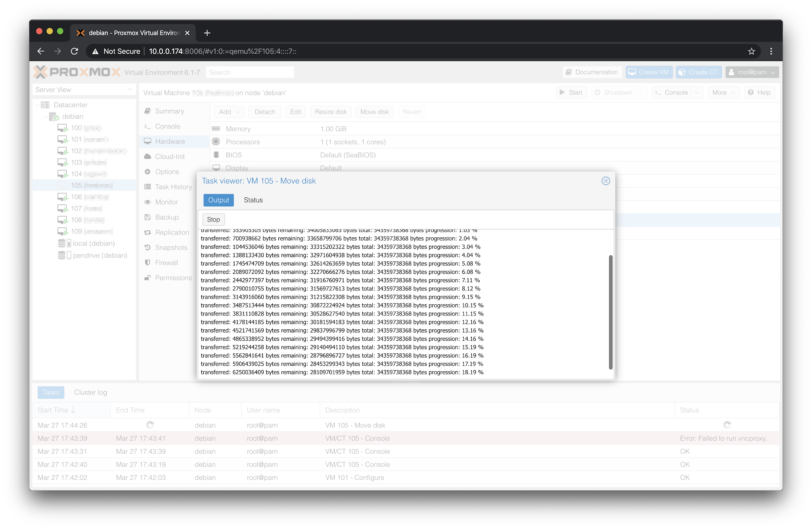Open the Chrome three-dot menu
Screen dimensions: 812x529
click(x=771, y=51)
